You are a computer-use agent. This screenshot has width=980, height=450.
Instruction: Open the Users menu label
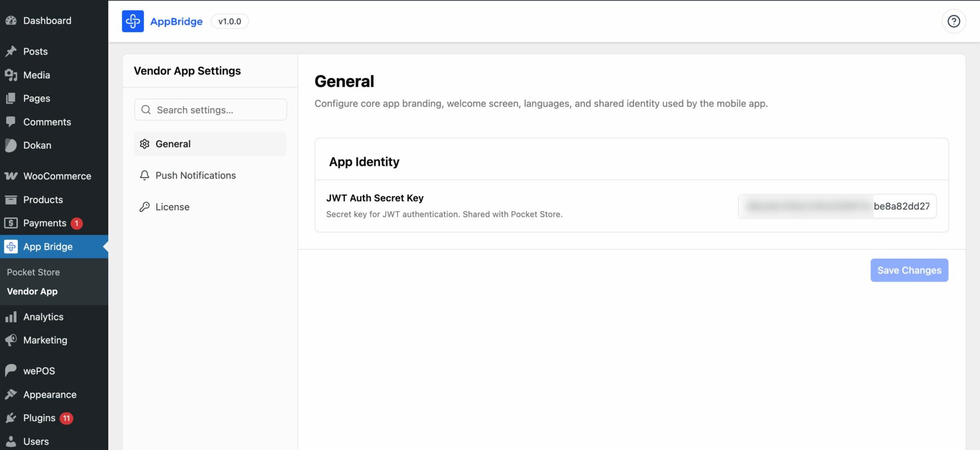[x=36, y=441]
